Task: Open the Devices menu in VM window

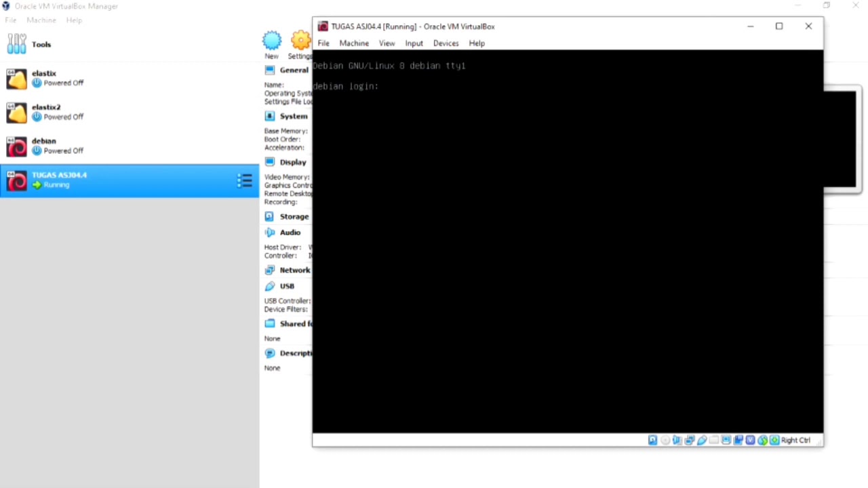Action: click(x=446, y=43)
